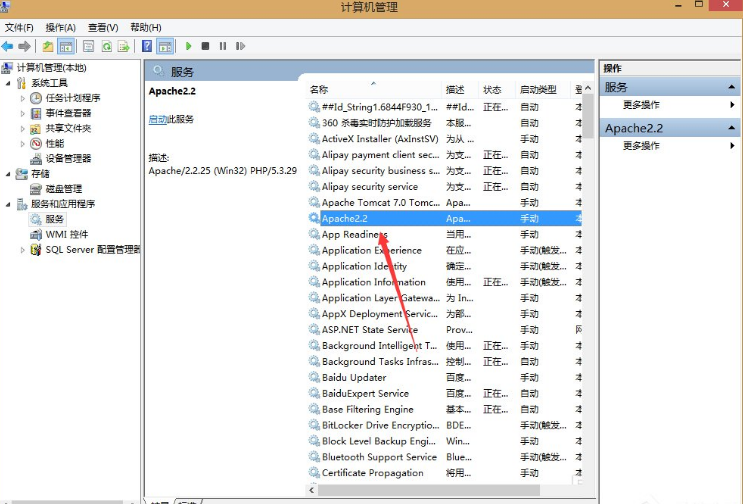
Task: Select the Apache Tomcat 7.0 service row
Action: 380,202
